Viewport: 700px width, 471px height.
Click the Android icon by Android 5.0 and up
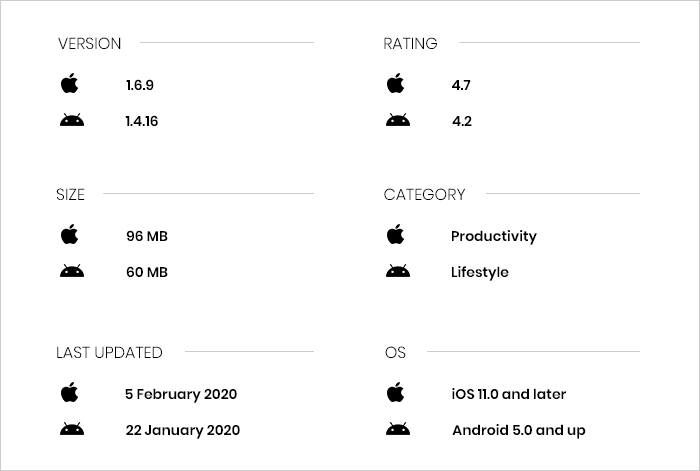point(398,429)
